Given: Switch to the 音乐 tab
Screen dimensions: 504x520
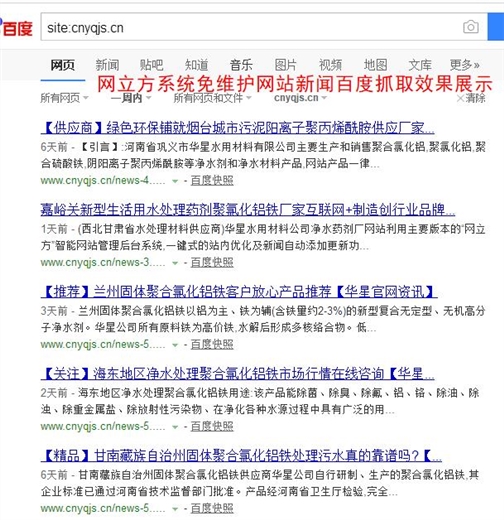Looking at the screenshot, I should click(241, 65).
